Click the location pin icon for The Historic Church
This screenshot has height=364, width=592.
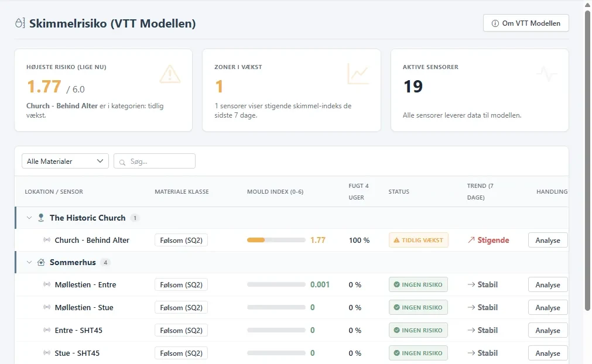41,218
